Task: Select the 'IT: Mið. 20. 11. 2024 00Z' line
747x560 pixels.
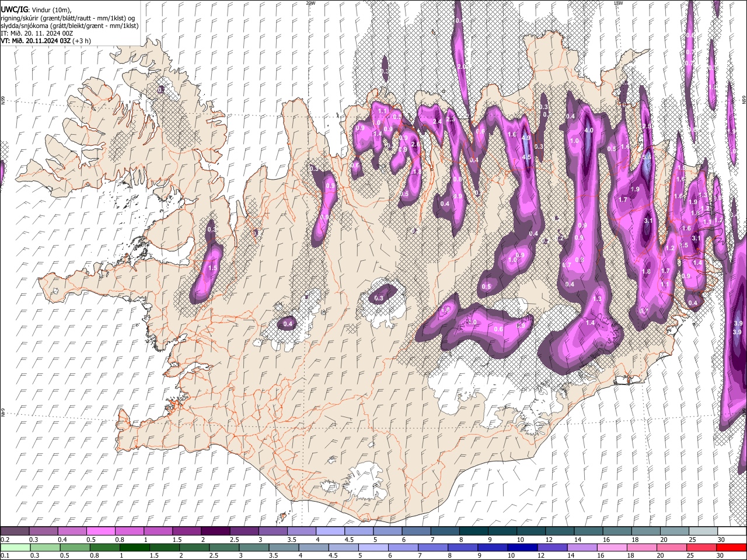Action: (37, 34)
